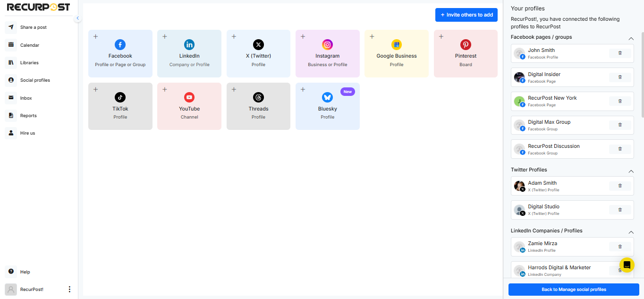Viewport: 644px width, 299px height.
Task: Click Business or Profile text under Instagram
Action: click(x=328, y=65)
